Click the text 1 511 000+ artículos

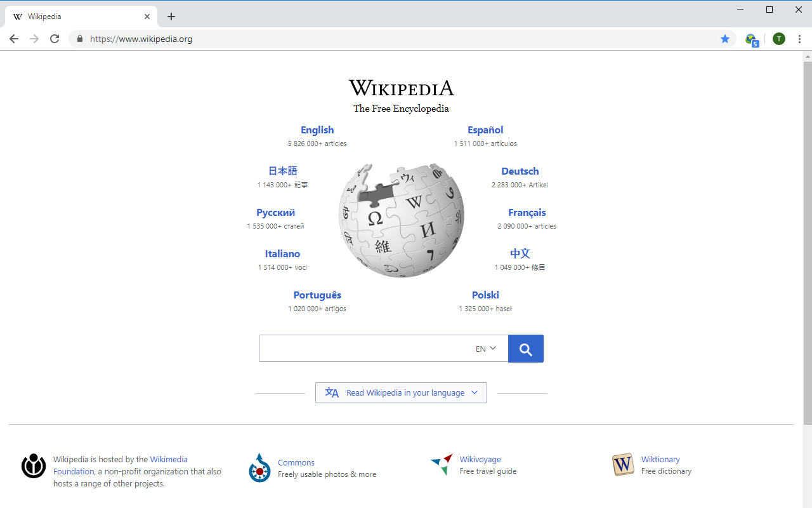[x=485, y=144]
